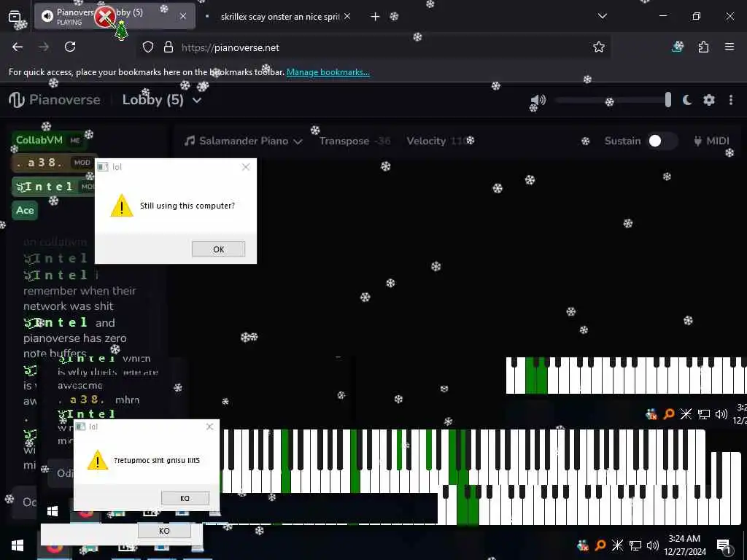Open Firefox View in the tab bar
The height and width of the screenshot is (560, 747).
(x=15, y=16)
